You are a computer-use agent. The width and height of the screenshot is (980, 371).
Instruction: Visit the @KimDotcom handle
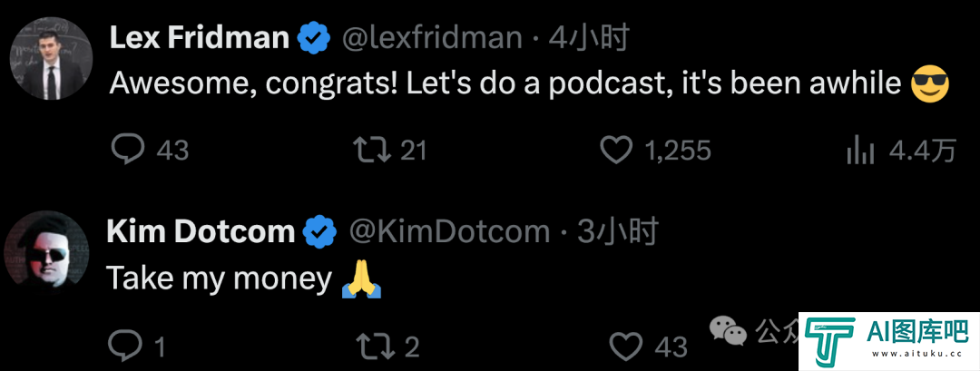coord(449,232)
